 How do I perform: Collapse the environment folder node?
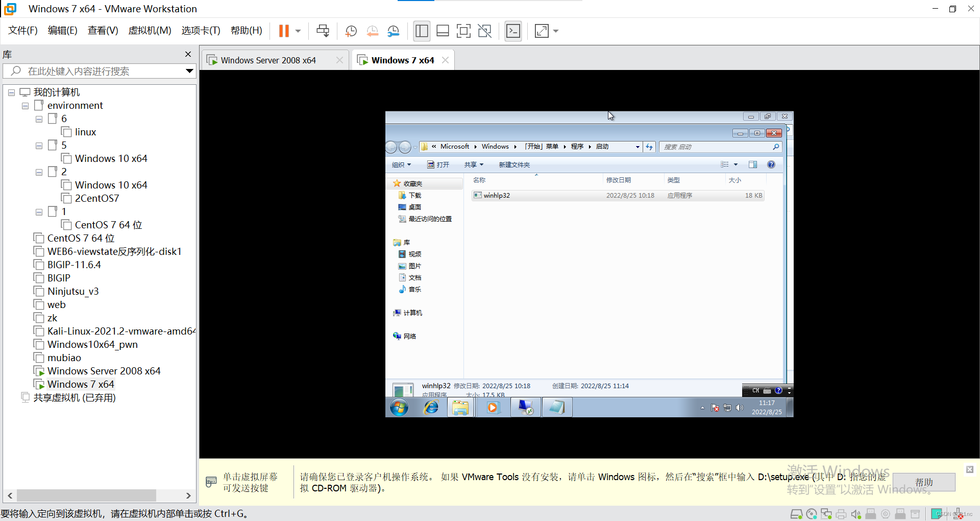[25, 106]
